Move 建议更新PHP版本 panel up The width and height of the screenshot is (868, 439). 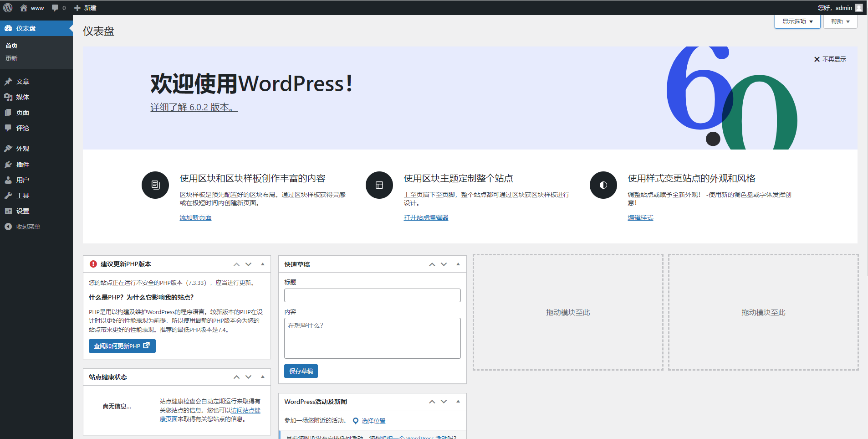pos(236,264)
